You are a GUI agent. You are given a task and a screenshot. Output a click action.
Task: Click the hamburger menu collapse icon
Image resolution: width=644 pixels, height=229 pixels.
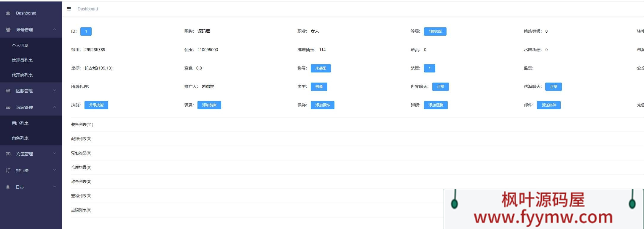coord(69,9)
